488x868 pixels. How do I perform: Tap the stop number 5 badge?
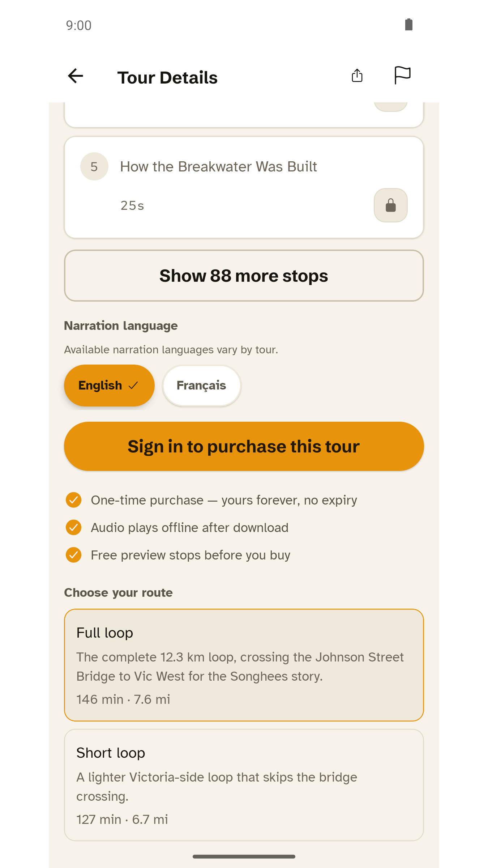pyautogui.click(x=94, y=166)
